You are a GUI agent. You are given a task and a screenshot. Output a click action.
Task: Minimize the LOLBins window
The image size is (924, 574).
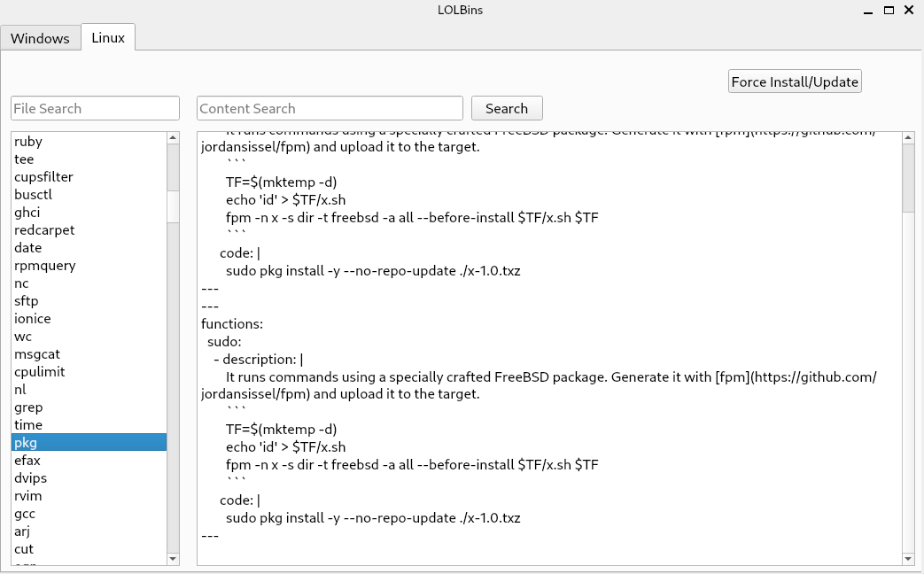click(868, 11)
